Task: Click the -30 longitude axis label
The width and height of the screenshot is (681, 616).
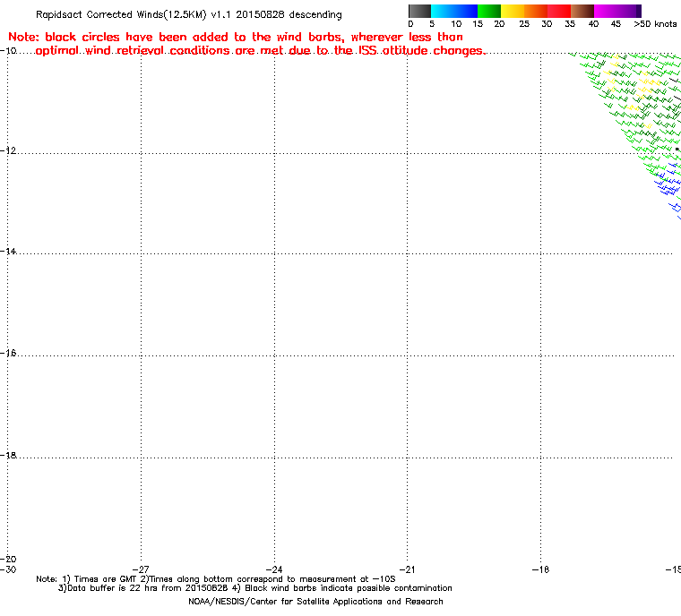Action: [8, 569]
